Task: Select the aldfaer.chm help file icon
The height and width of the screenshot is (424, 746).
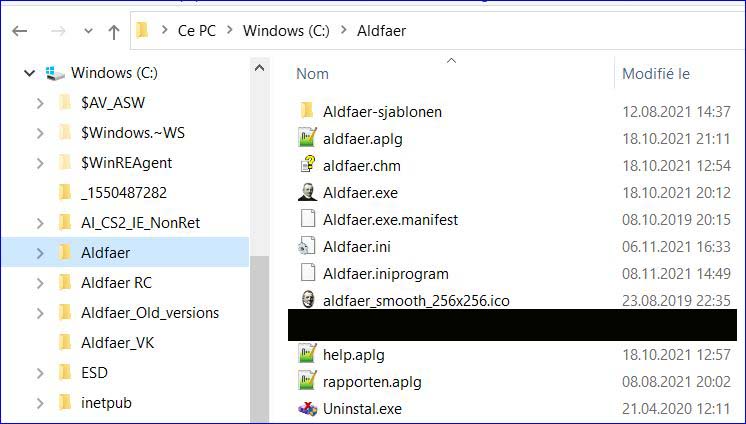Action: pos(307,165)
